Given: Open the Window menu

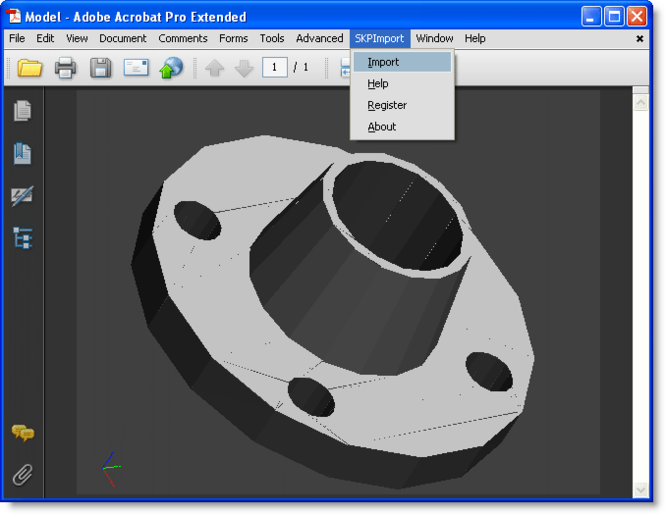Looking at the screenshot, I should point(434,39).
